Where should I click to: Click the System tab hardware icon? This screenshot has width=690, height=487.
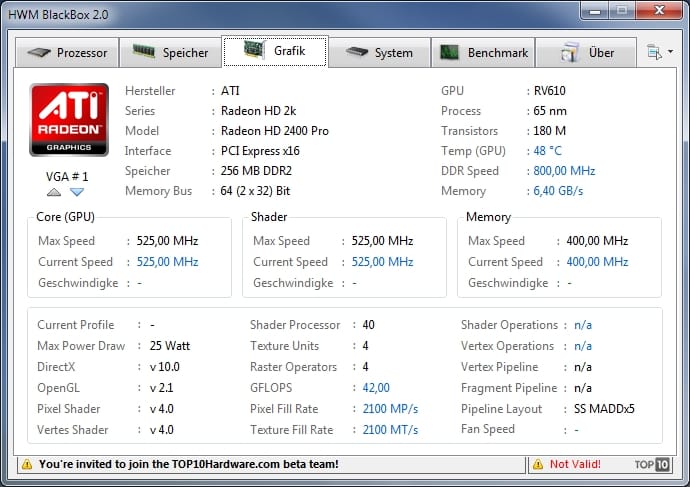[x=357, y=51]
